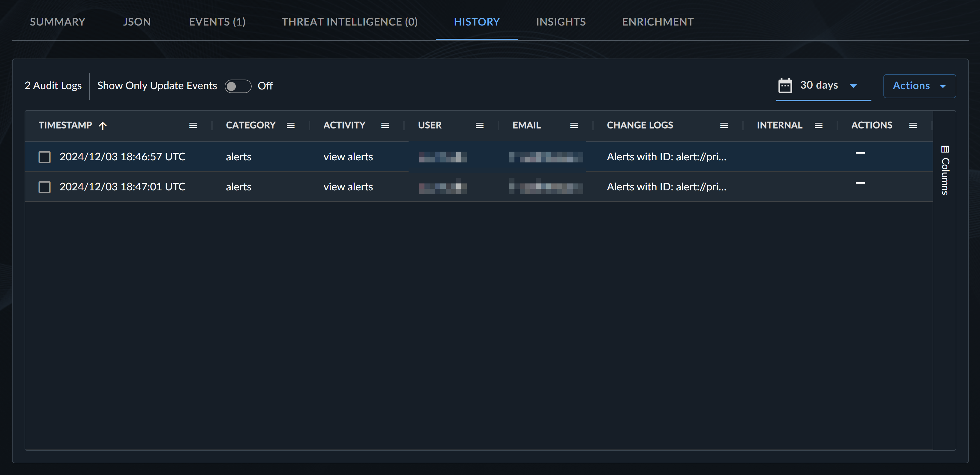980x475 pixels.
Task: Sort by the Activity column header
Action: tap(344, 125)
